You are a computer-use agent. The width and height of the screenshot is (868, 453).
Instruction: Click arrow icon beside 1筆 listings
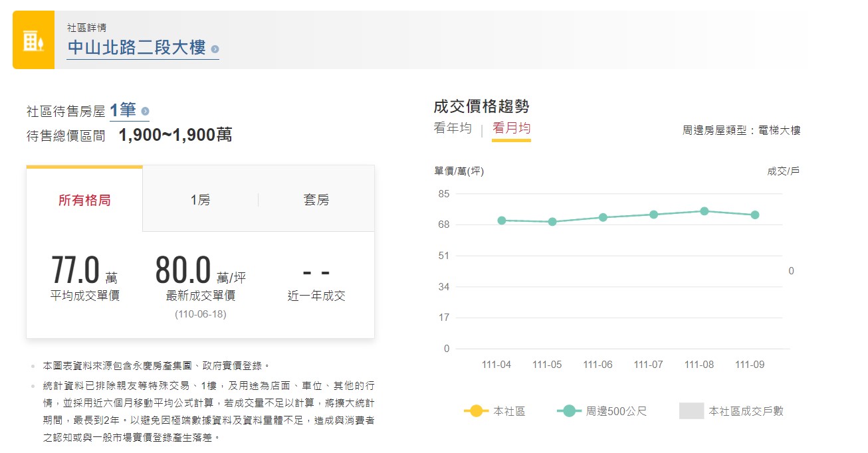(145, 112)
